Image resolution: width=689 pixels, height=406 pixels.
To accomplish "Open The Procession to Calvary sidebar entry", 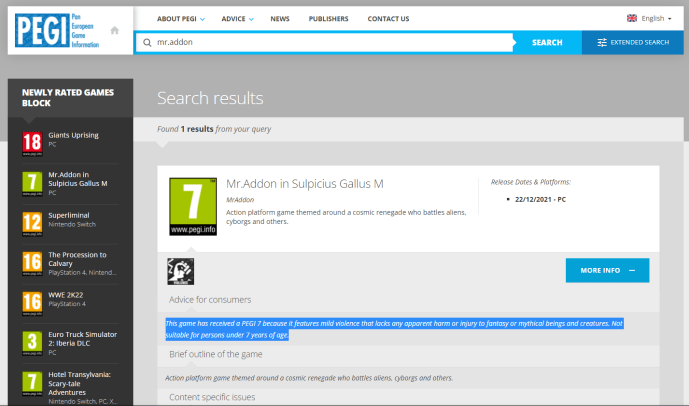I will [x=78, y=258].
